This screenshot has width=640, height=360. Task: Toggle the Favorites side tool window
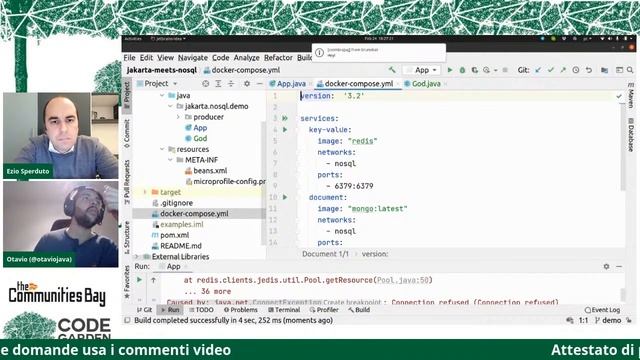pos(127,282)
